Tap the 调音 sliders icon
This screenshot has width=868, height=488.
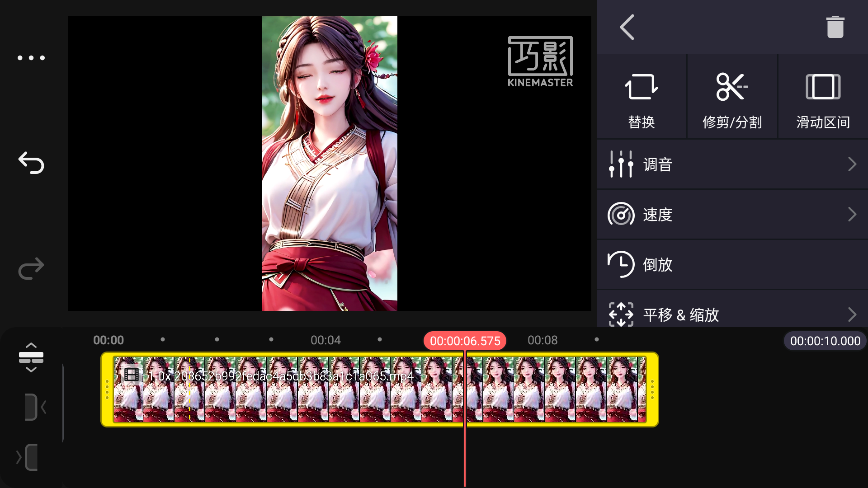click(x=621, y=164)
